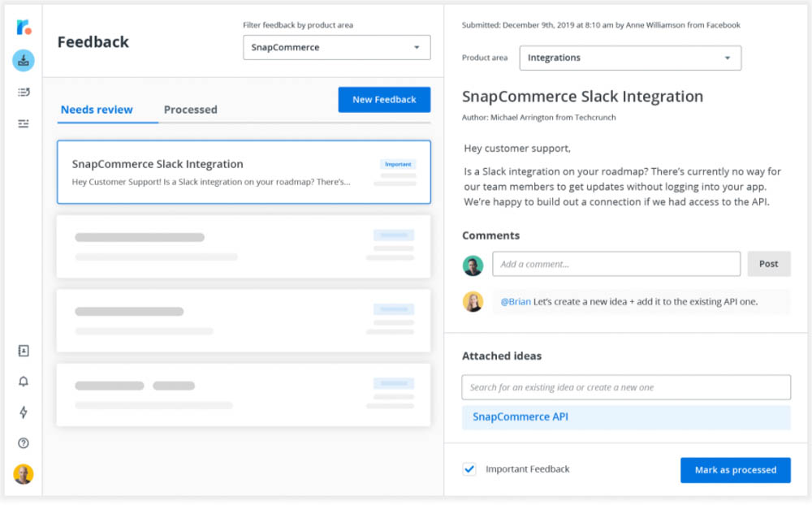This screenshot has width=812, height=505.
Task: Switch to the Needs review tab
Action: tap(97, 110)
